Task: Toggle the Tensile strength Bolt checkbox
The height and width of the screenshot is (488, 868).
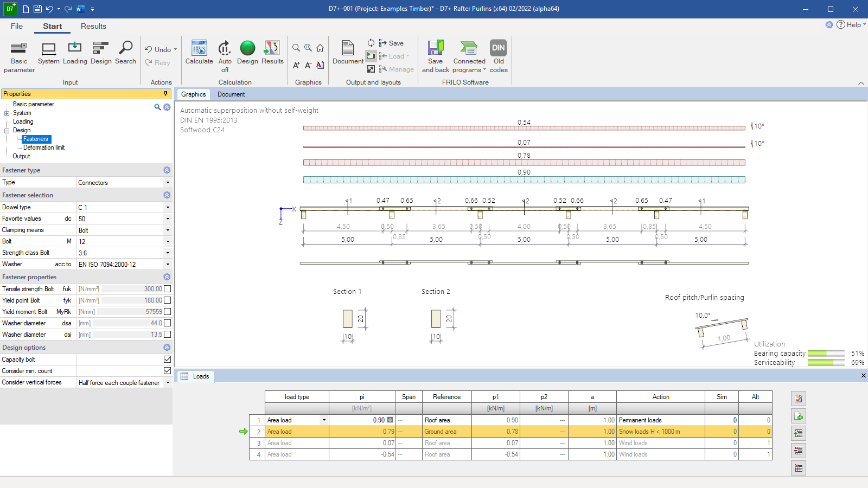Action: pyautogui.click(x=167, y=289)
